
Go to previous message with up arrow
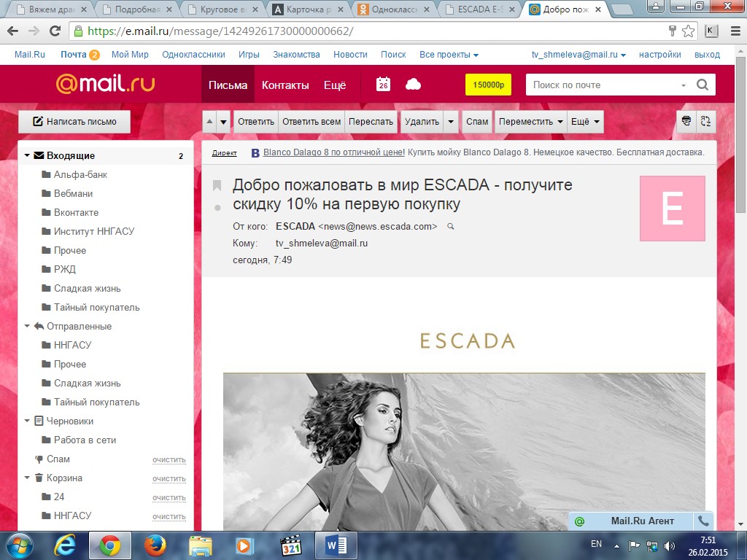(209, 122)
